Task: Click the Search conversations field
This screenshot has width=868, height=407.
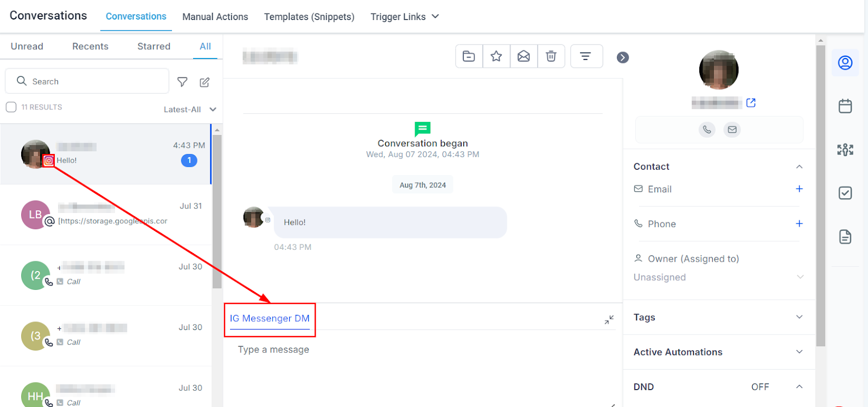Action: click(x=87, y=81)
